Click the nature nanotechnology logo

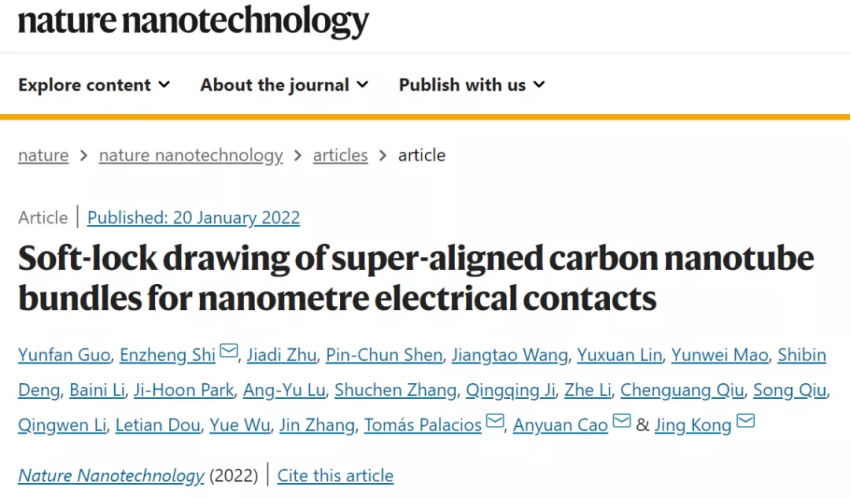(193, 21)
